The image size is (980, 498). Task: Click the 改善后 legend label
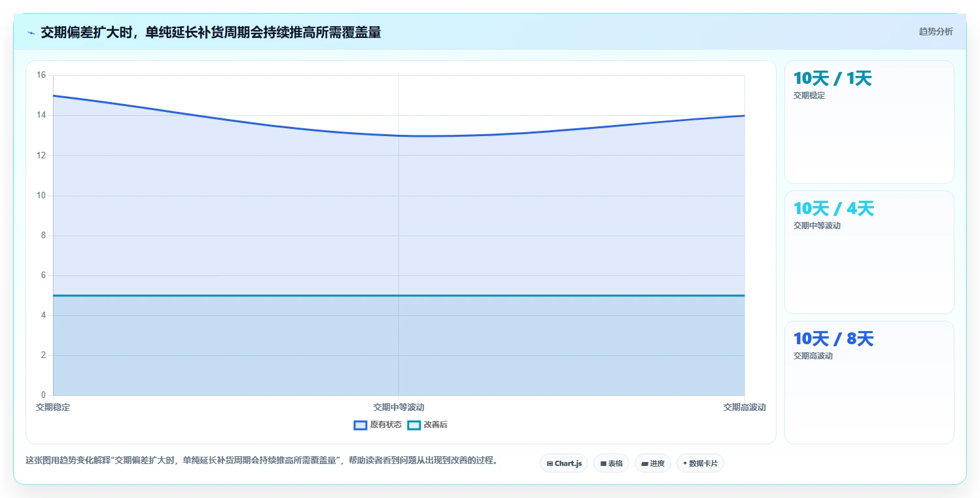click(436, 425)
